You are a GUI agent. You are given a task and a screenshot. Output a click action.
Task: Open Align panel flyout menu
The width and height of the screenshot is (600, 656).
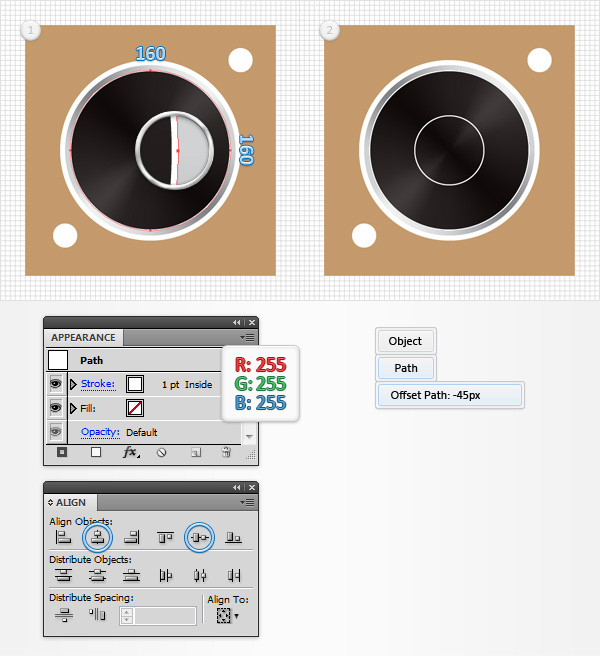tap(247, 502)
